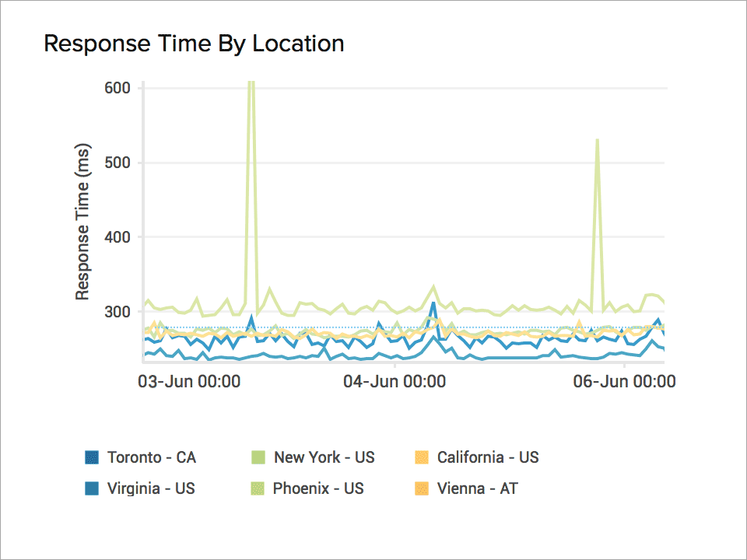Click the chart title Response Time By Location

click(x=195, y=44)
